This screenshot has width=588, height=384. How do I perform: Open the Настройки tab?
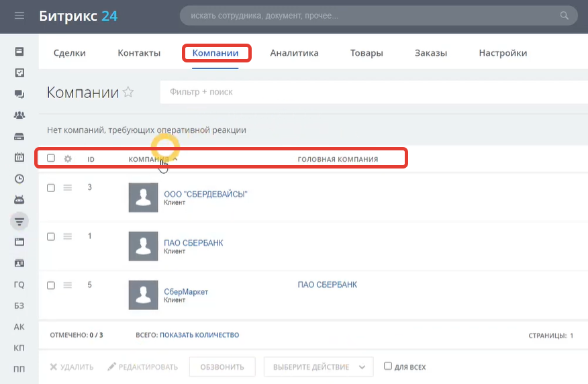pyautogui.click(x=503, y=53)
